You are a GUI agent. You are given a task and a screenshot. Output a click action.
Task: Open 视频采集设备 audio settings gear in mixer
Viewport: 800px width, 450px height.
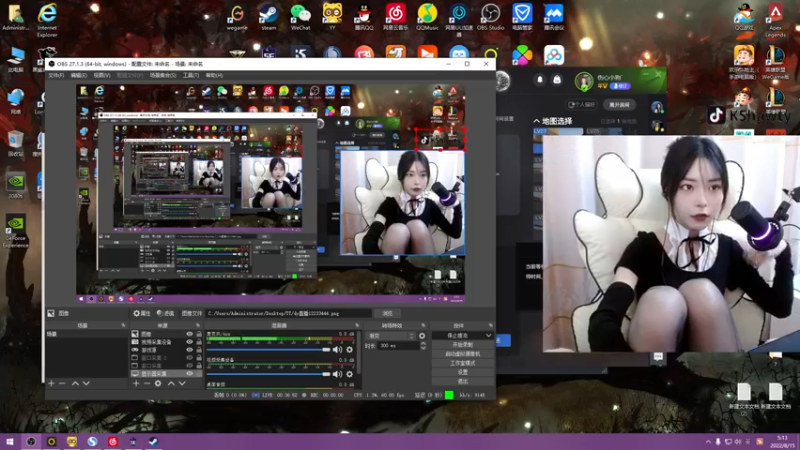pos(349,374)
